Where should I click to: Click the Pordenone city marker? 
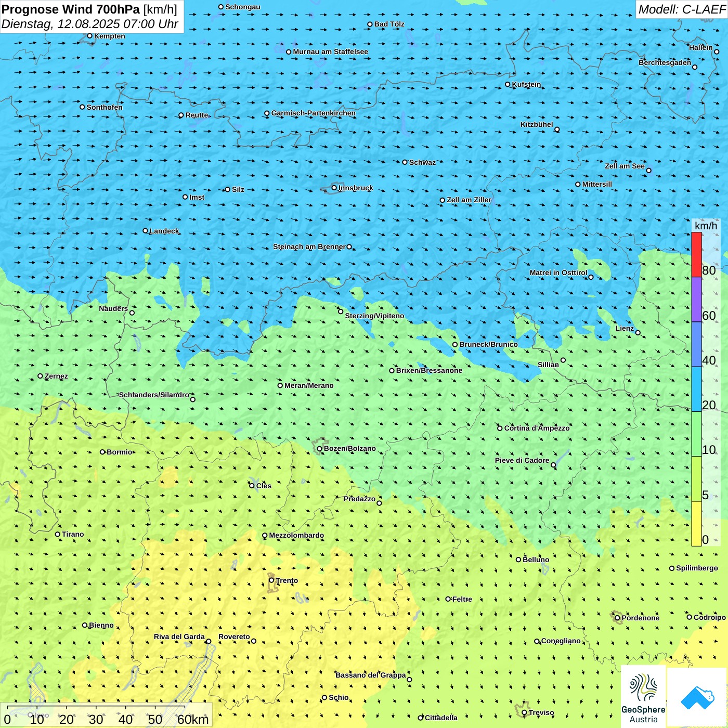click(617, 618)
